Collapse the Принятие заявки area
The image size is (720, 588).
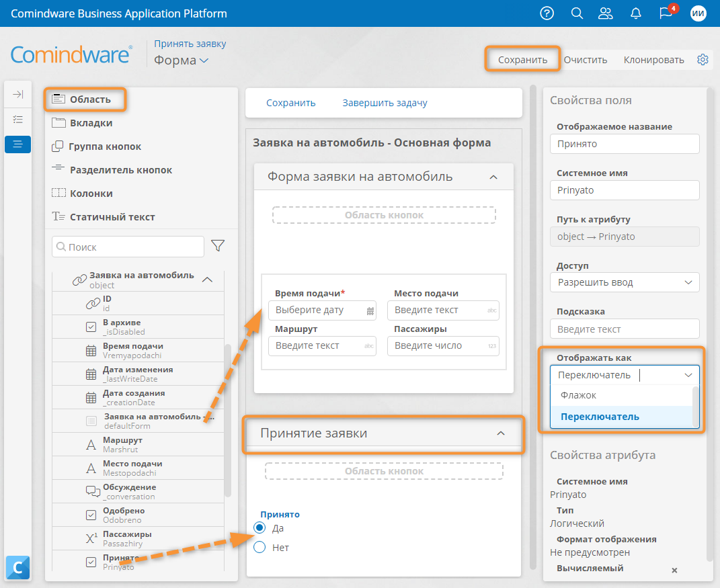tap(501, 433)
